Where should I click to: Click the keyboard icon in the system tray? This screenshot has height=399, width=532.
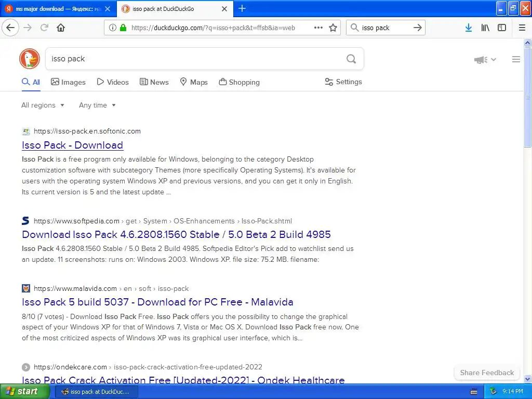(x=474, y=392)
